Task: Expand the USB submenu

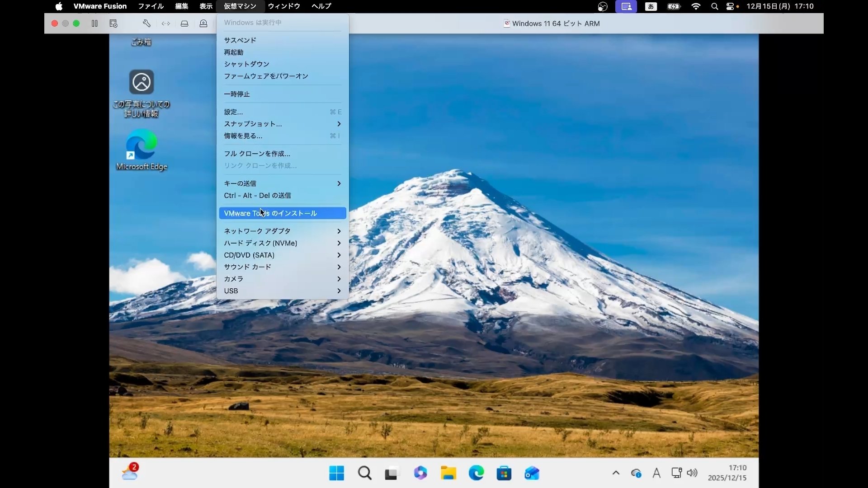Action: pyautogui.click(x=231, y=291)
